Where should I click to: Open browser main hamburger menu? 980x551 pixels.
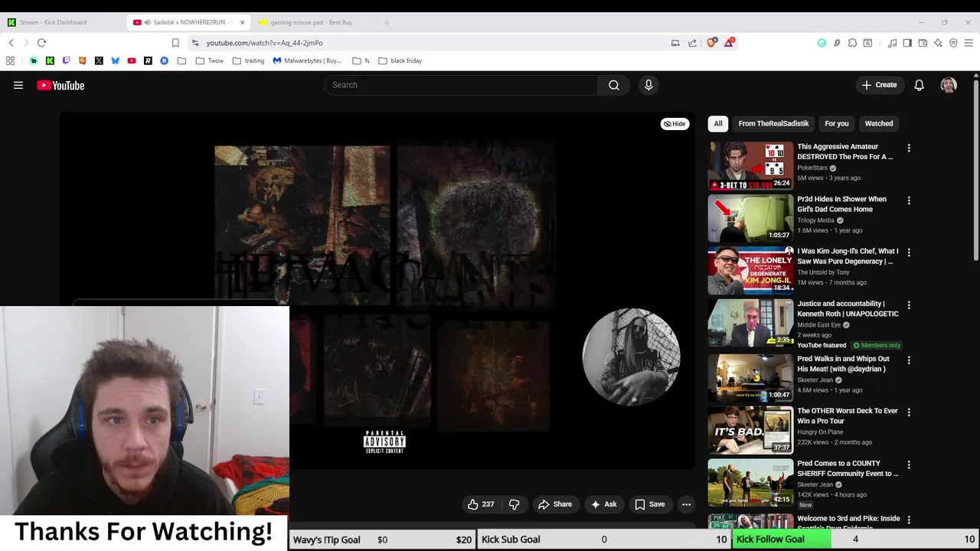[969, 43]
